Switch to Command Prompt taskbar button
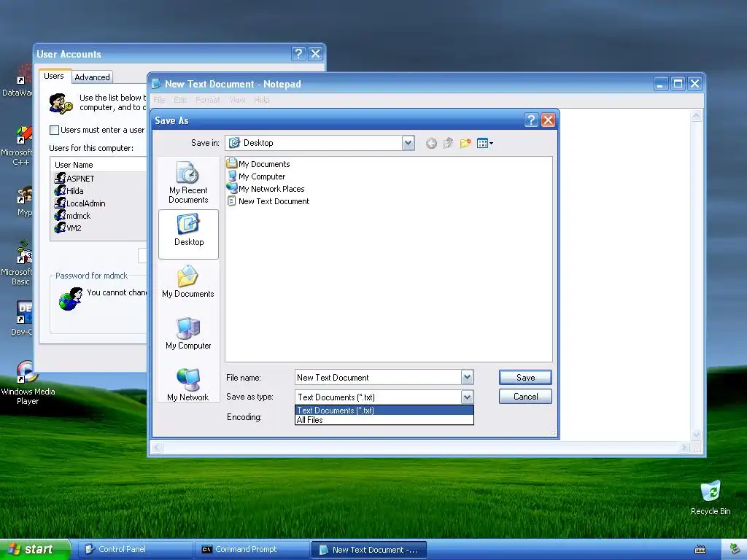747x560 pixels. [252, 550]
